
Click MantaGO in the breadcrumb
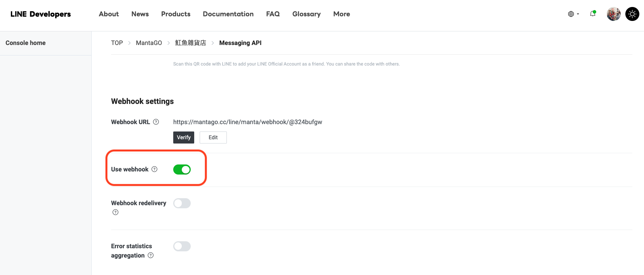pos(149,43)
